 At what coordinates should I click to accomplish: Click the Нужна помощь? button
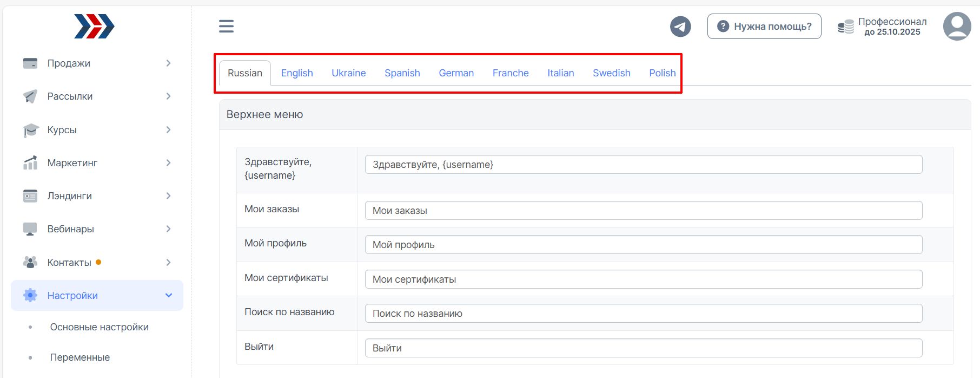click(x=764, y=26)
